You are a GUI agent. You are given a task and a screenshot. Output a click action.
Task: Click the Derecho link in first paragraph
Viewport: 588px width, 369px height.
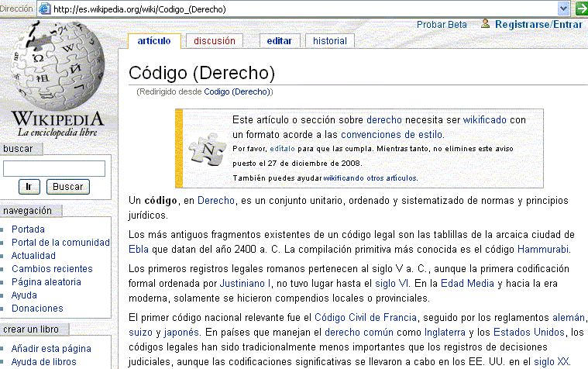click(x=216, y=201)
